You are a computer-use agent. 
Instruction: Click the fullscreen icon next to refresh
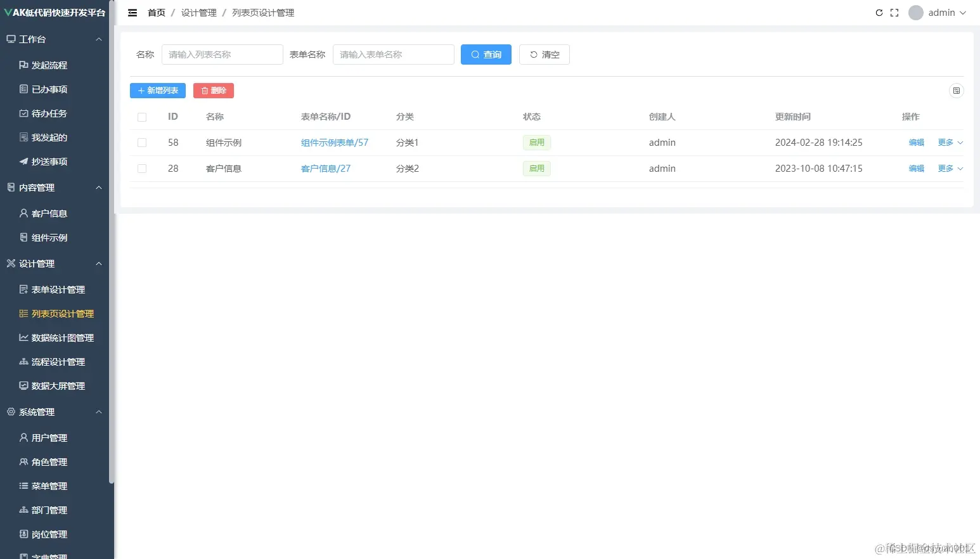894,12
